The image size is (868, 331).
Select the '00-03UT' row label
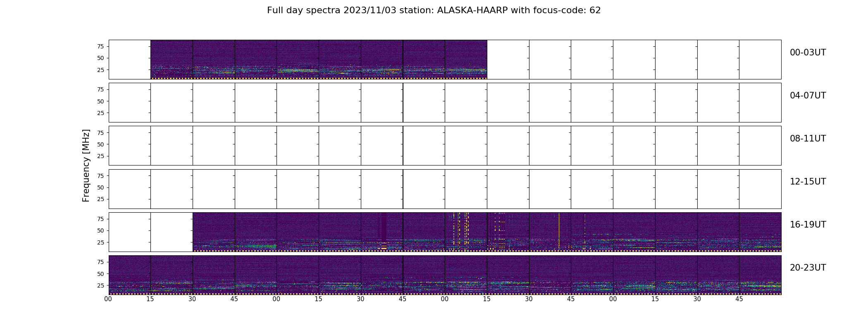coord(808,53)
